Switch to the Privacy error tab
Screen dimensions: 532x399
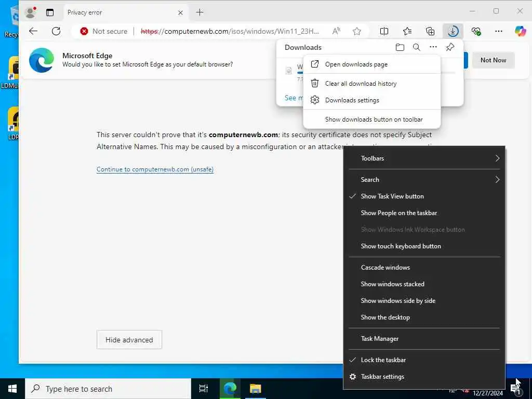pyautogui.click(x=126, y=12)
